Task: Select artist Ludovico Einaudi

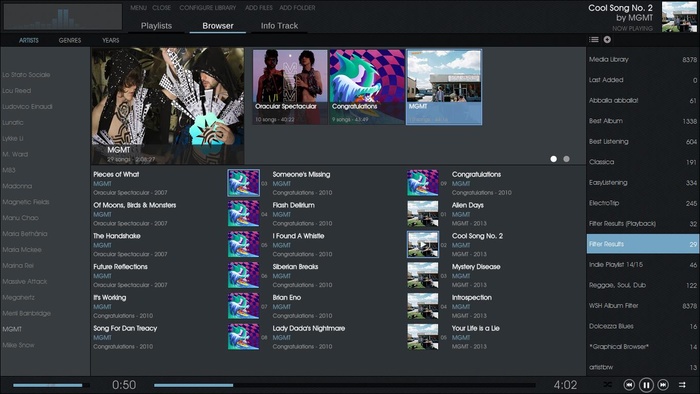Action: 27,107
